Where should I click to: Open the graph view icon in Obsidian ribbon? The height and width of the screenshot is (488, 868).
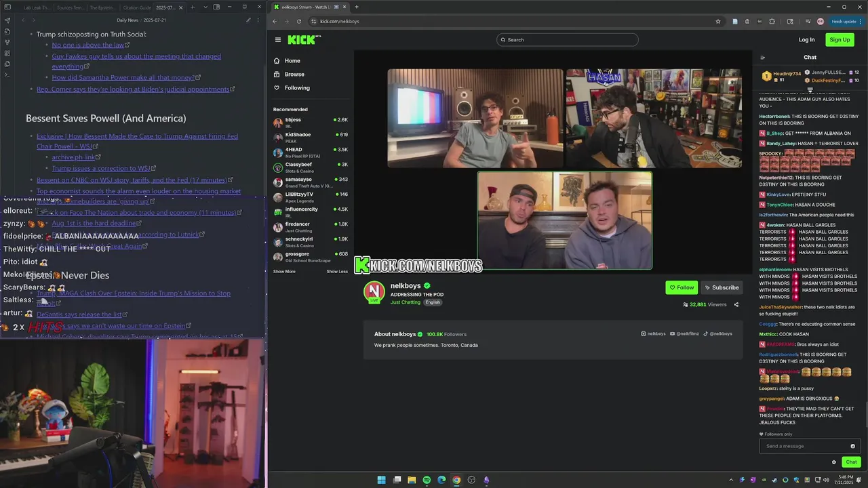pyautogui.click(x=7, y=42)
